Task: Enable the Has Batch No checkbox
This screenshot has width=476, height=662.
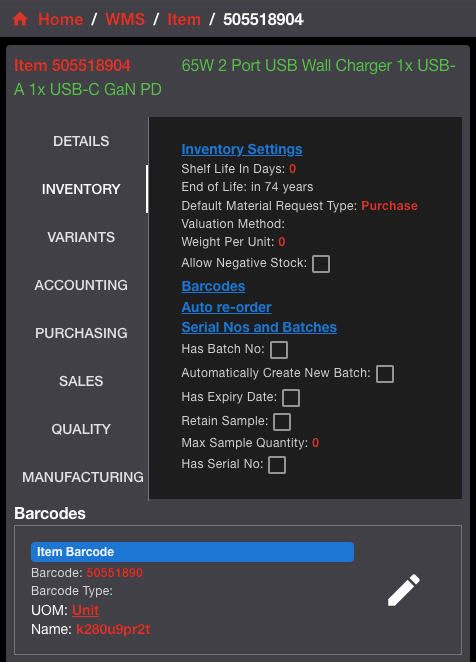Action: (x=279, y=350)
